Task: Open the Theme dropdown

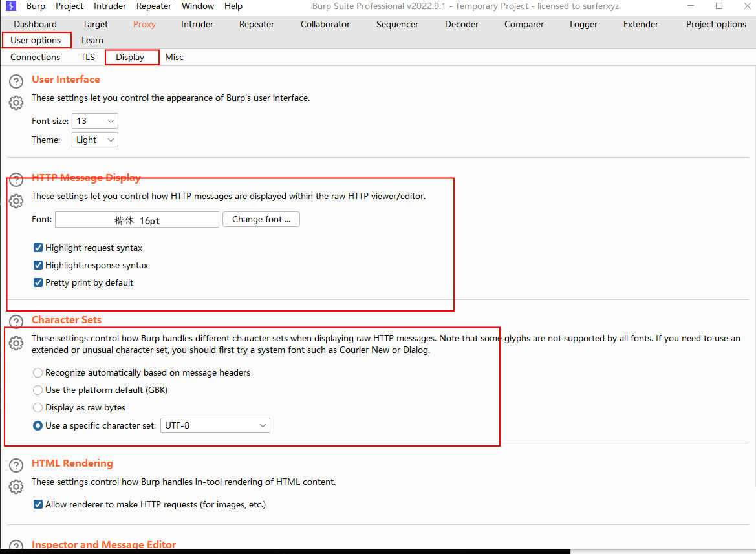Action: [95, 140]
